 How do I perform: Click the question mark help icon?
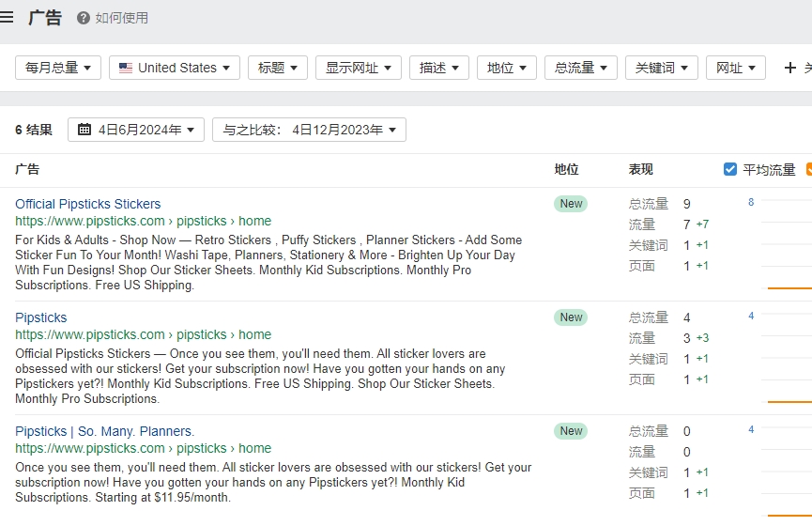pyautogui.click(x=83, y=18)
